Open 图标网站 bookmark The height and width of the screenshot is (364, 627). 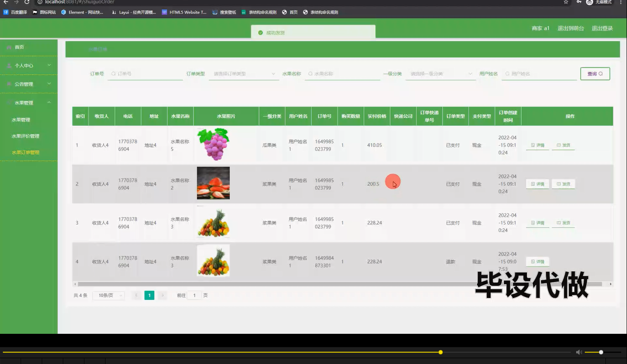click(44, 12)
